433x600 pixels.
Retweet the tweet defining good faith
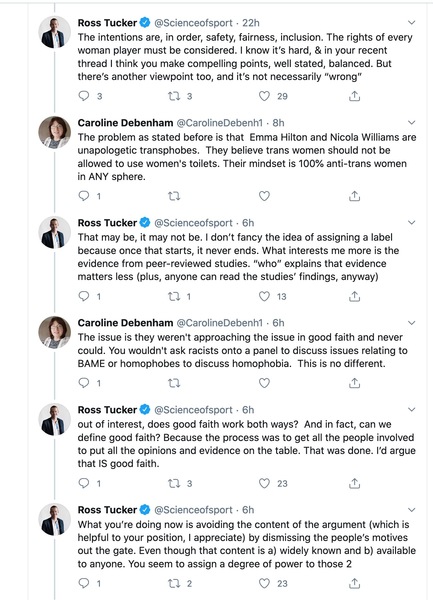(174, 483)
